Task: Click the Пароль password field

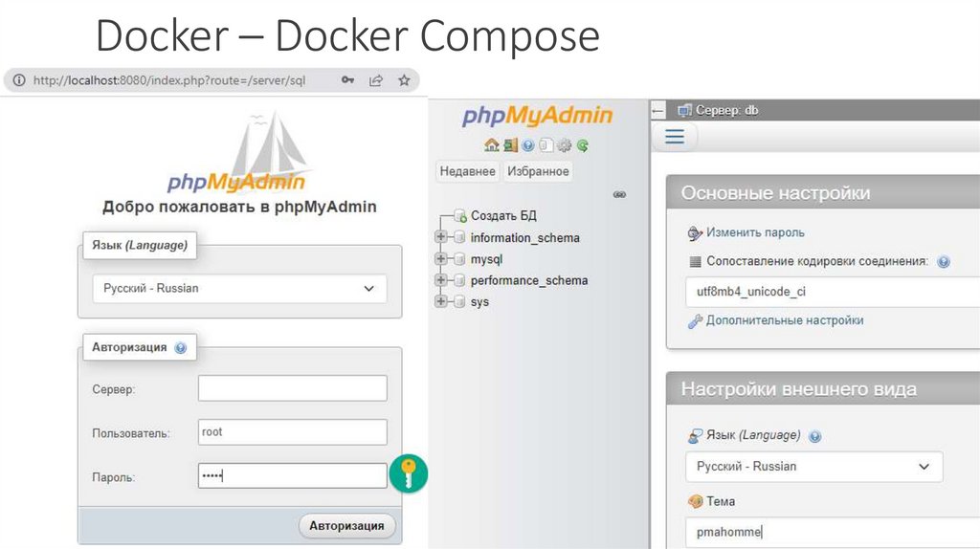Action: [x=293, y=476]
